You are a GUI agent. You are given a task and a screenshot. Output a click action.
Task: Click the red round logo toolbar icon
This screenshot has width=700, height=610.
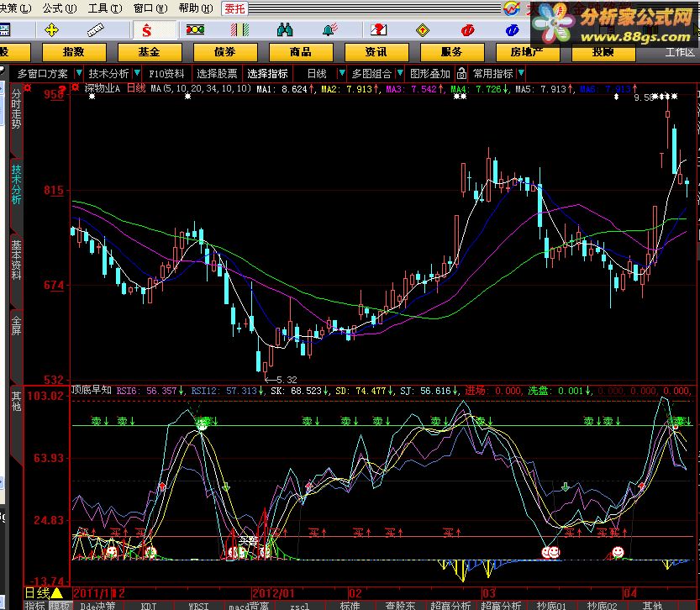pos(467,30)
